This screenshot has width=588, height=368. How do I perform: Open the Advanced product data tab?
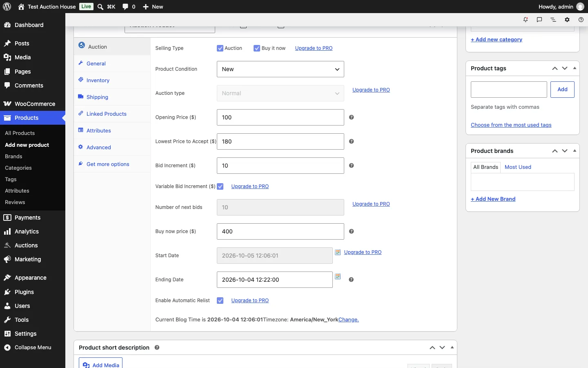pyautogui.click(x=112, y=147)
